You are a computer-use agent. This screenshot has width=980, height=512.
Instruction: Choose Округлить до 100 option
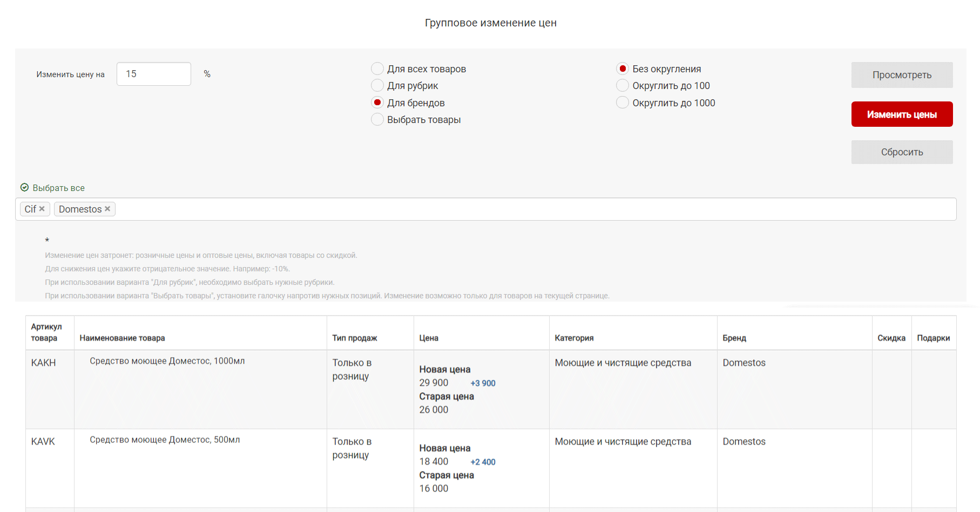coord(623,85)
